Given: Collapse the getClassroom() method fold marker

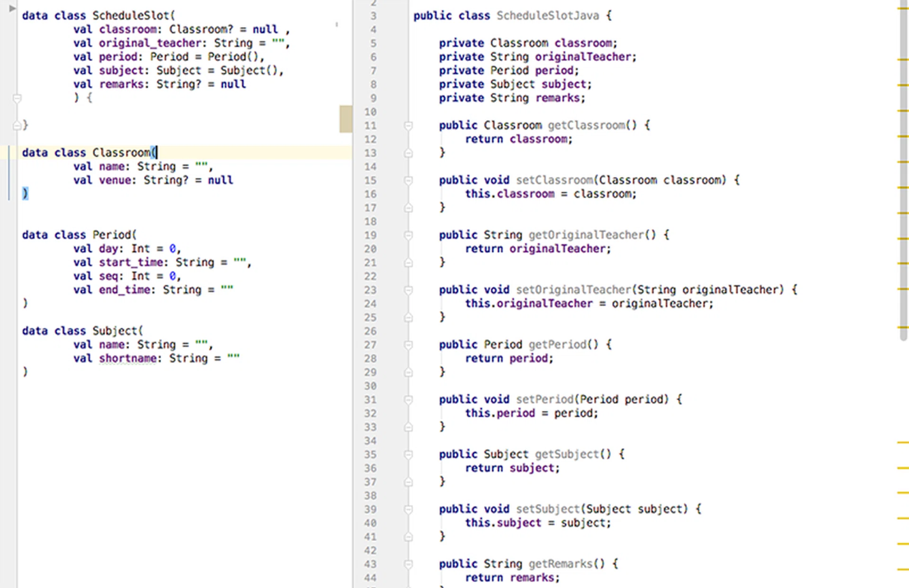Looking at the screenshot, I should [408, 125].
